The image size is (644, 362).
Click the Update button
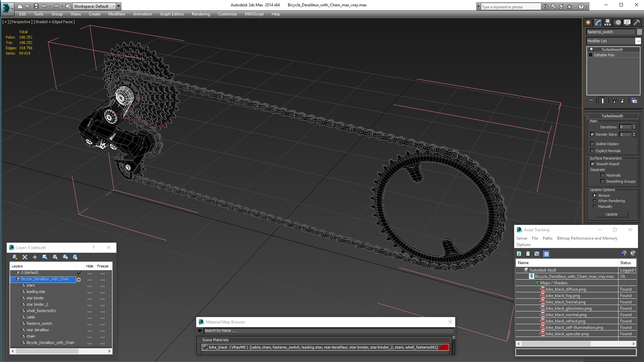click(611, 214)
